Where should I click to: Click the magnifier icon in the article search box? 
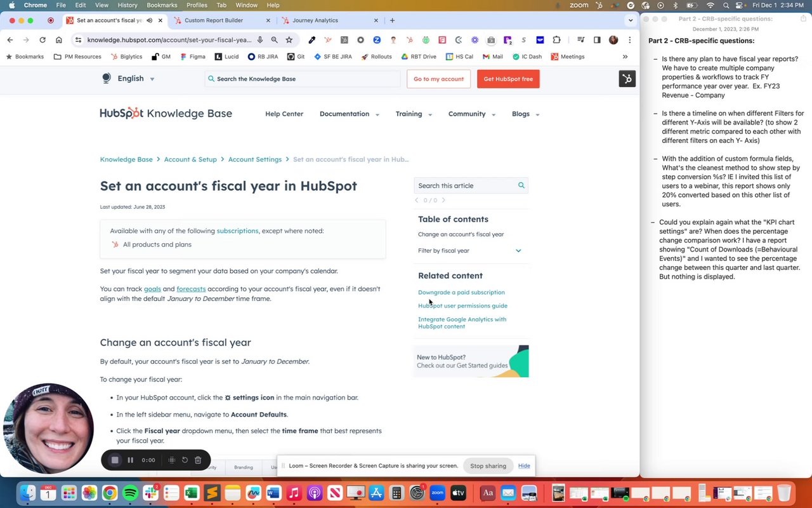point(521,185)
